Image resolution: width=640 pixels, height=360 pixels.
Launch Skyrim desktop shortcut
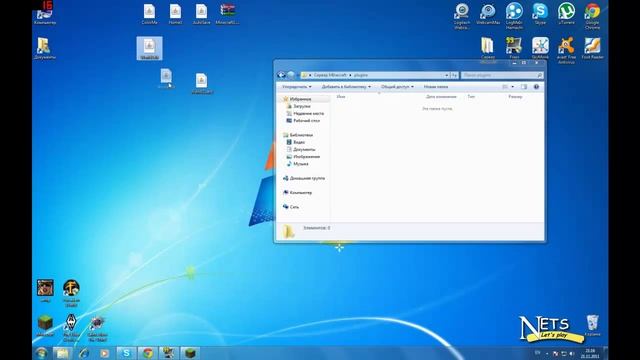[71, 328]
